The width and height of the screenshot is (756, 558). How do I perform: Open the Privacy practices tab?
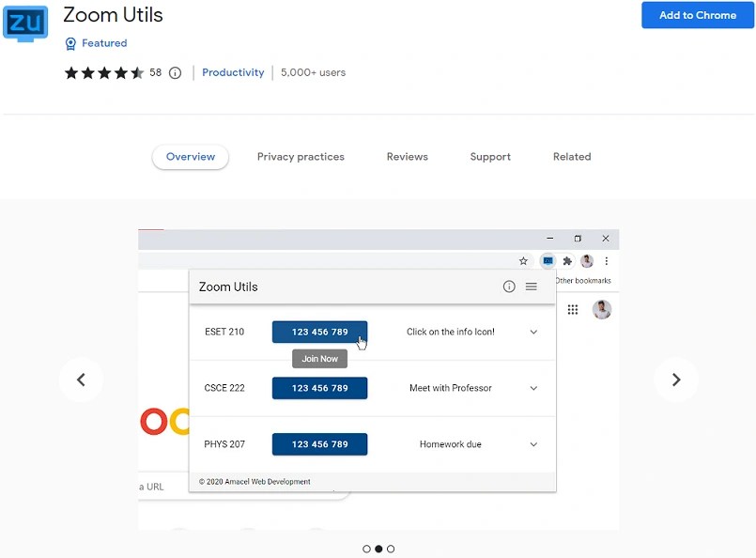[301, 157]
